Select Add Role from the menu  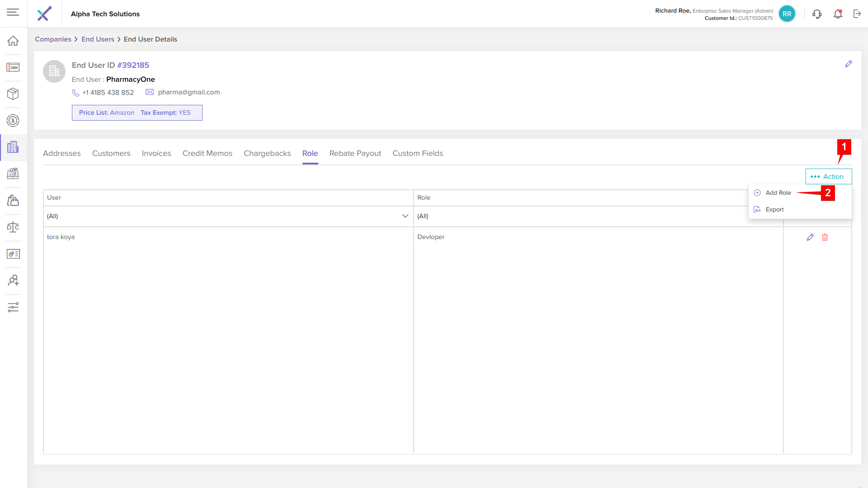tap(778, 193)
